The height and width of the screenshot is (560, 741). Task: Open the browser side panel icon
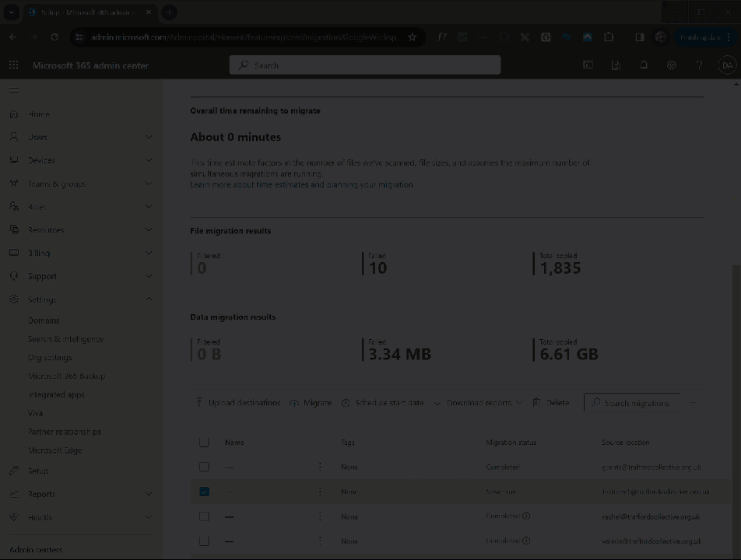point(639,37)
